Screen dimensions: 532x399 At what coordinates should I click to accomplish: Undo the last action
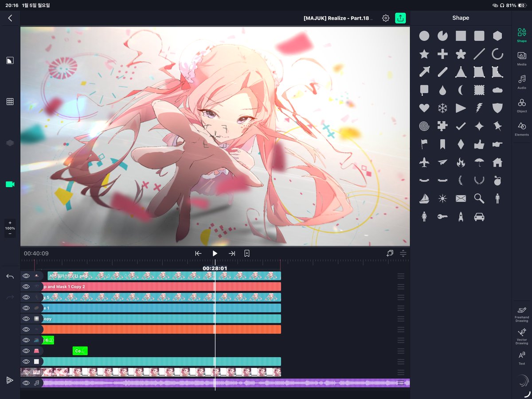pyautogui.click(x=10, y=277)
